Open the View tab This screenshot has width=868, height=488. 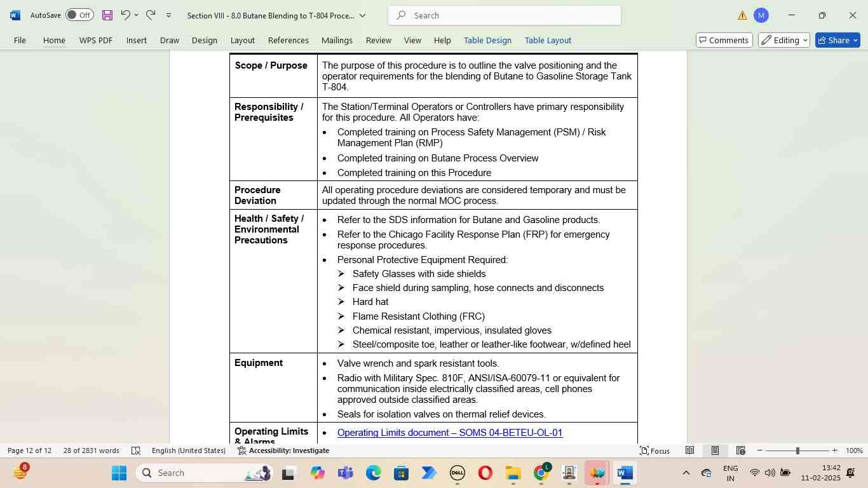tap(413, 40)
